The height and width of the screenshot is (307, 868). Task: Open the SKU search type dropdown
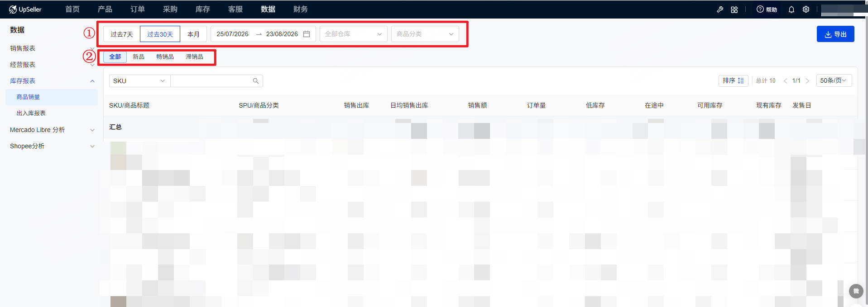[139, 81]
